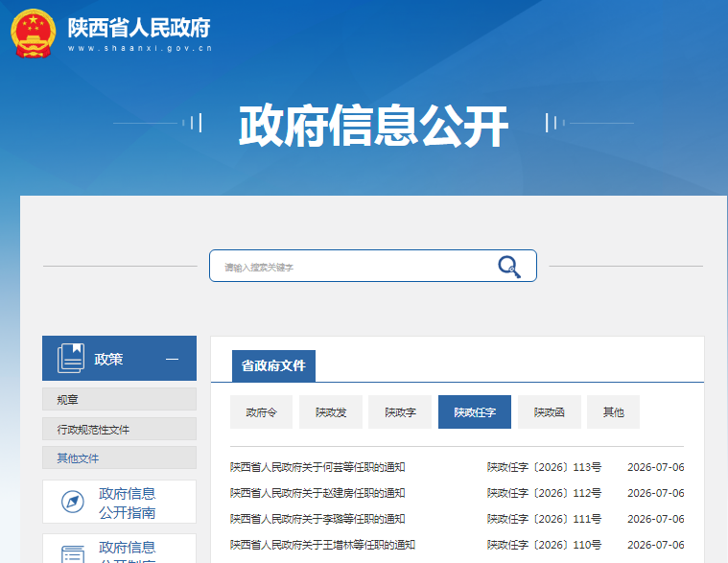The image size is (728, 563).
Task: Click the 2026-07-06 date in the 110号 row
Action: (x=655, y=545)
